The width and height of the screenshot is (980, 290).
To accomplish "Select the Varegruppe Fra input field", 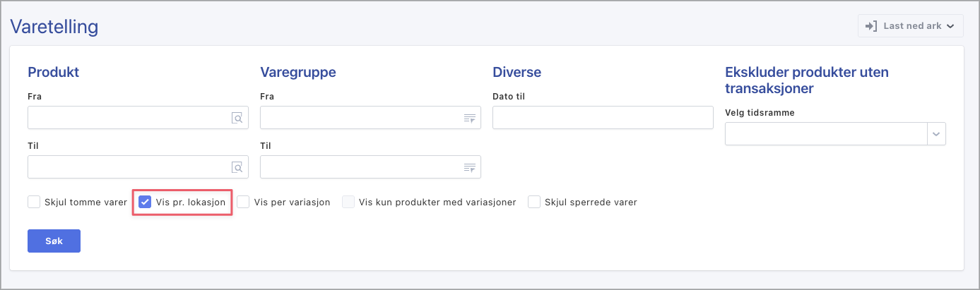I will tap(360, 118).
